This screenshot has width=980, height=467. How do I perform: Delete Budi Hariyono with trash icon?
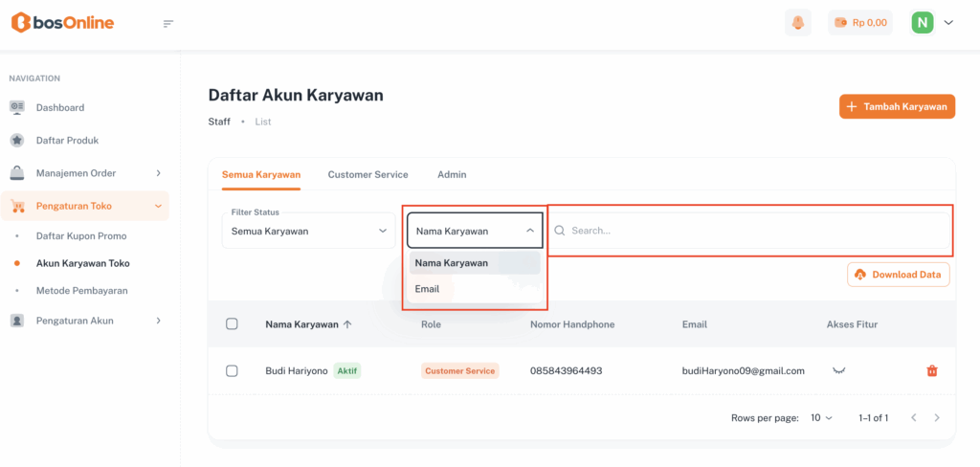pos(932,371)
